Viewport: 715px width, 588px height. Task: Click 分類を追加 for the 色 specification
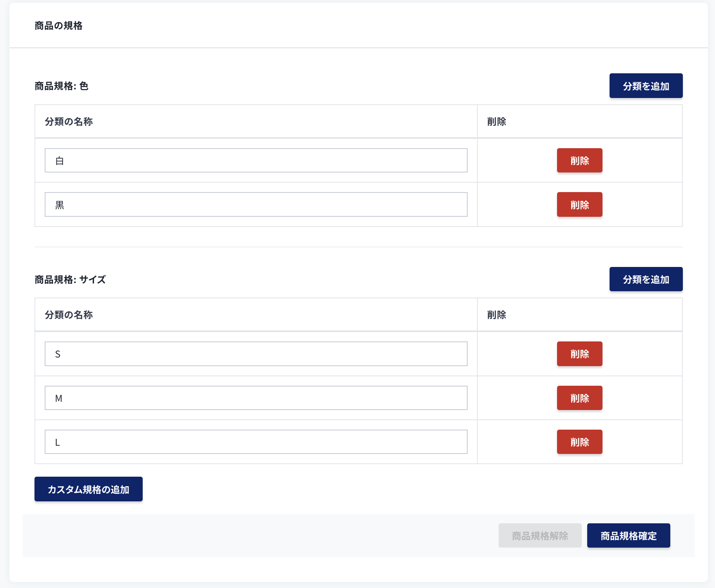tap(646, 85)
